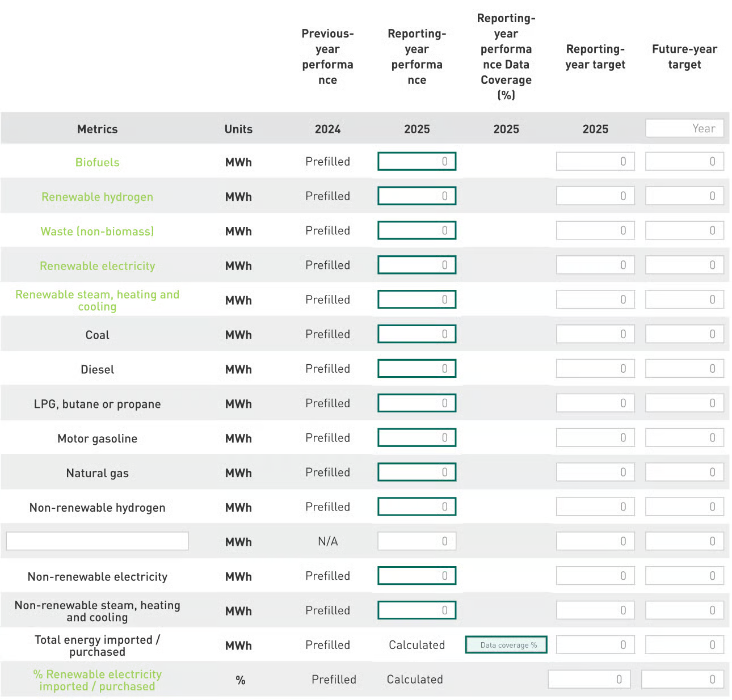Open the Biofuels metric link
The height and width of the screenshot is (700, 732).
point(97,162)
